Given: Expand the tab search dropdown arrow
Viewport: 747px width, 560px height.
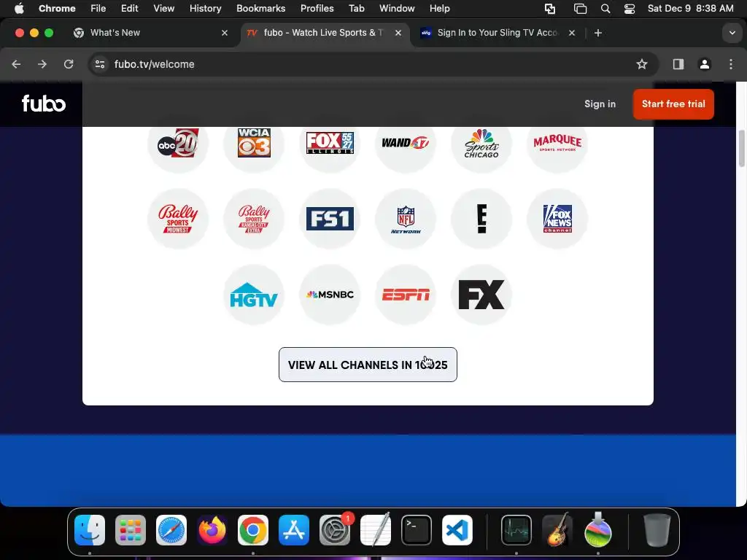Looking at the screenshot, I should coord(732,33).
